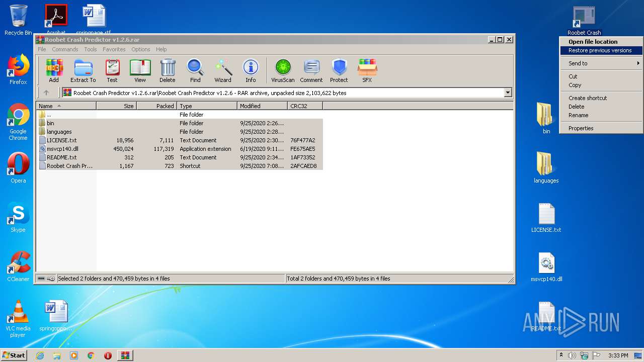Viewport: 644px width, 362px height.
Task: Expand the archive path dropdown
Action: click(x=508, y=93)
